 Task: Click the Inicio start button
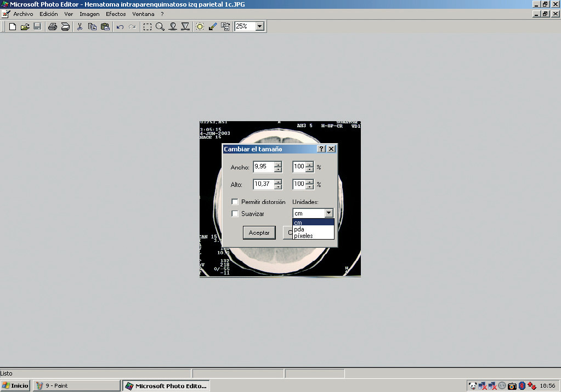(15, 385)
